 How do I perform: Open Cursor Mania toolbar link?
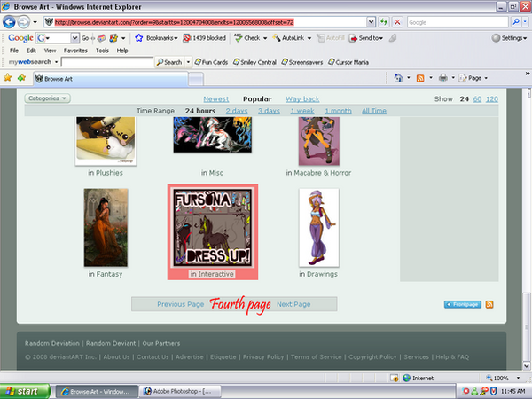point(348,62)
